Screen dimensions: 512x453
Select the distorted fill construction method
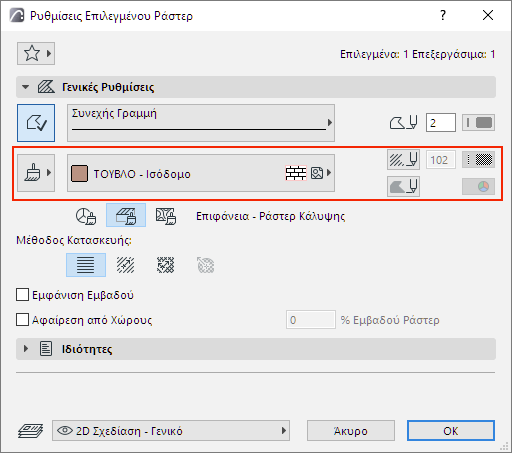click(x=166, y=265)
